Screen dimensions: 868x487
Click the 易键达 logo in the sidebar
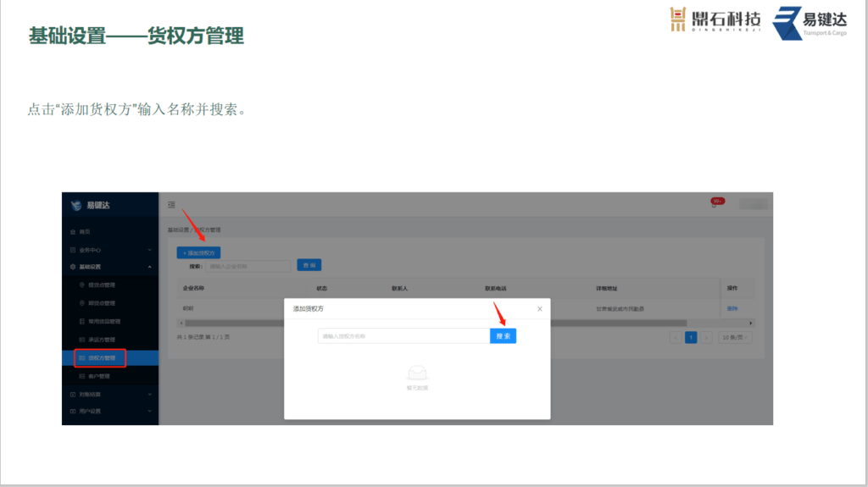(91, 205)
